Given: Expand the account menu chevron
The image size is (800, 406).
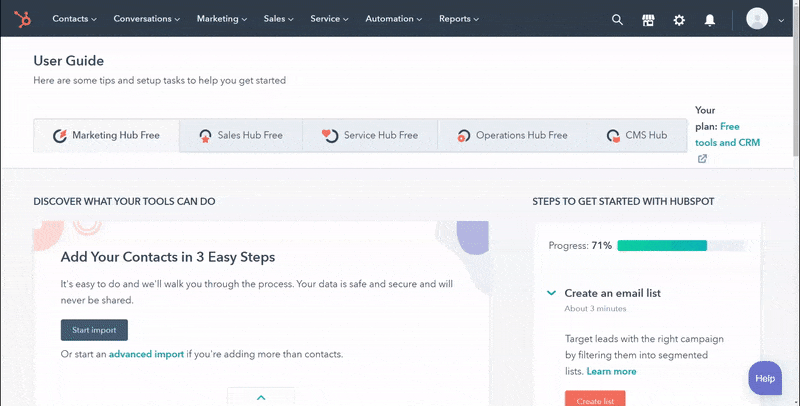Looking at the screenshot, I should [x=781, y=20].
